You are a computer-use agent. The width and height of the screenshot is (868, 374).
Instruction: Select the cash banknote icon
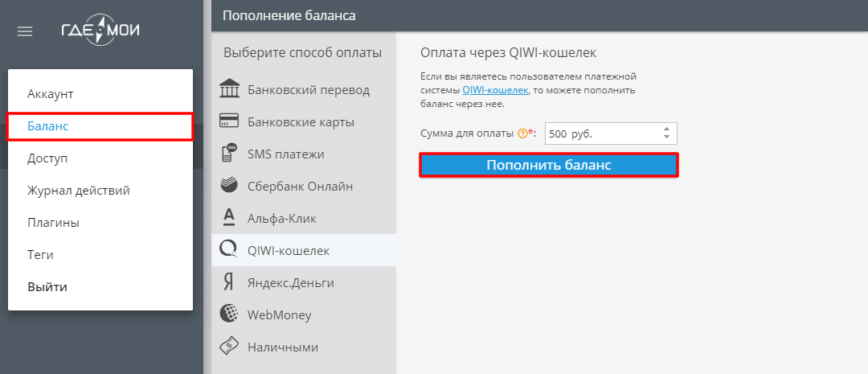tap(229, 347)
